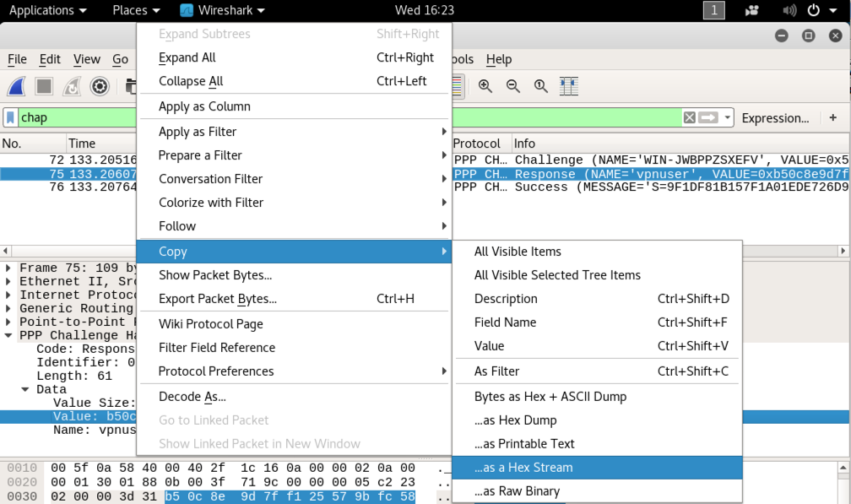This screenshot has height=504, width=851.
Task: Copy as Hex Dump
Action: pyautogui.click(x=597, y=420)
